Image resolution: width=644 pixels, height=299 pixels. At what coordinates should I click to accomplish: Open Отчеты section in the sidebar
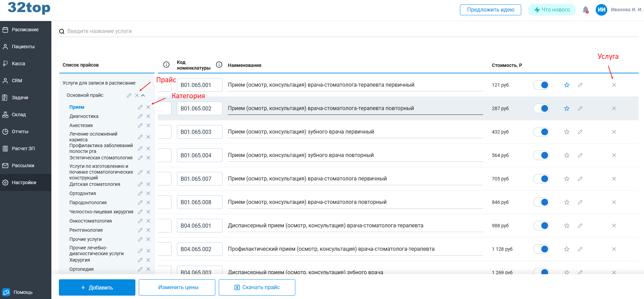pyautogui.click(x=20, y=131)
